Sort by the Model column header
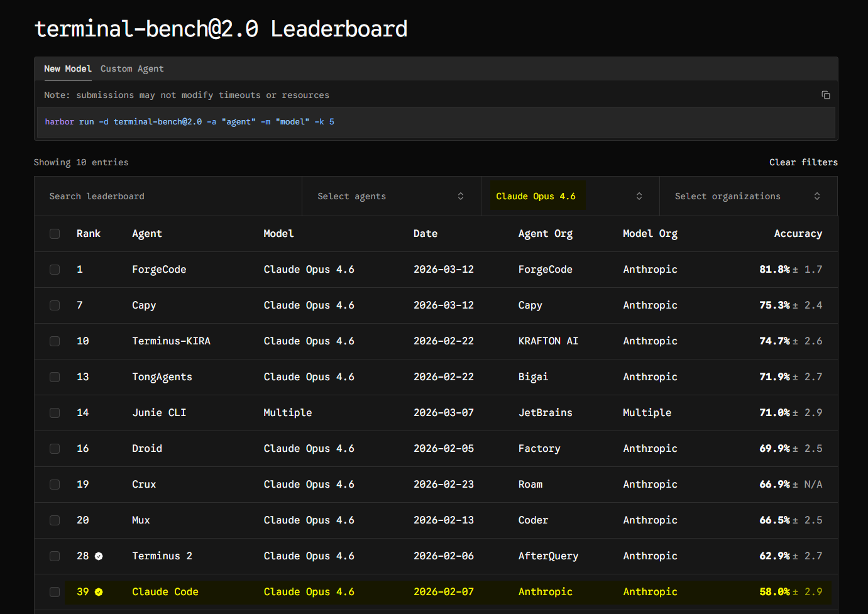868x614 pixels. tap(278, 234)
